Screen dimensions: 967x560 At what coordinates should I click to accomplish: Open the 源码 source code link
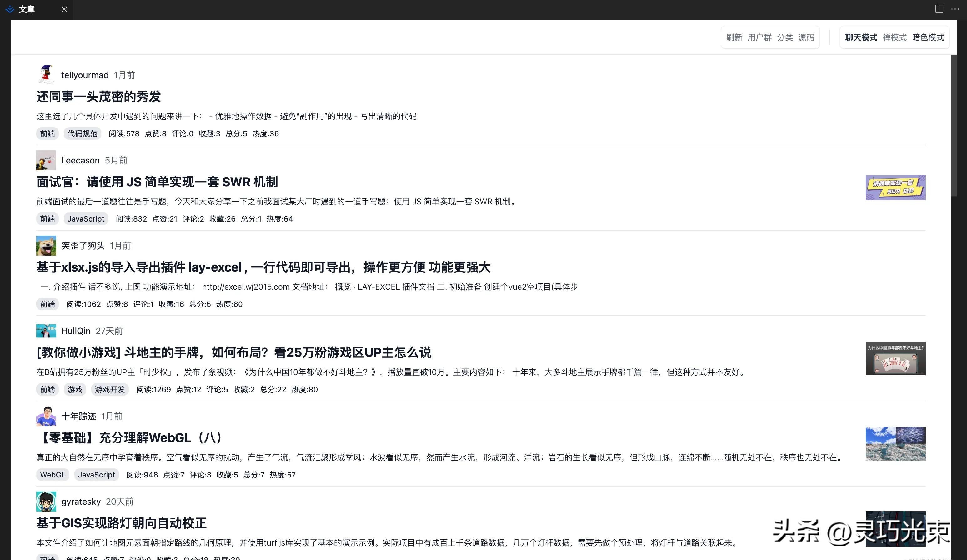click(806, 37)
